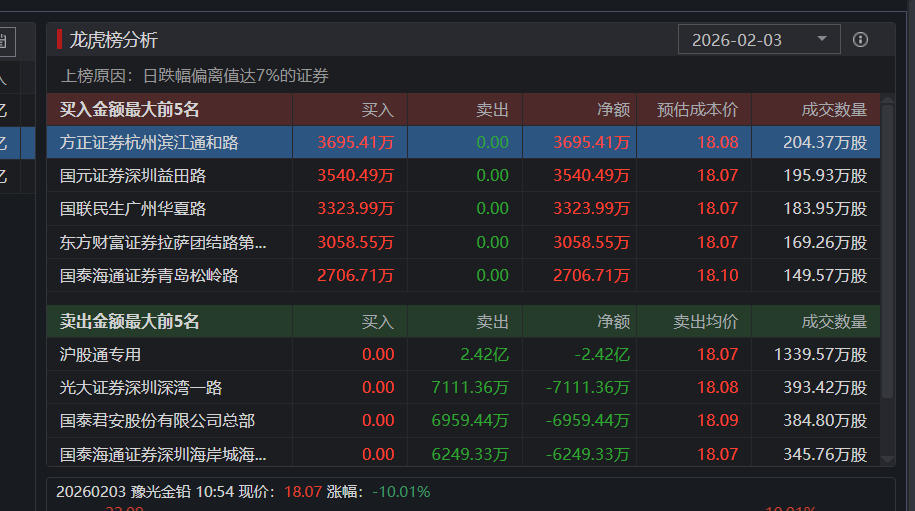Click volume 204.37万股
The height and width of the screenshot is (511, 915).
point(825,142)
